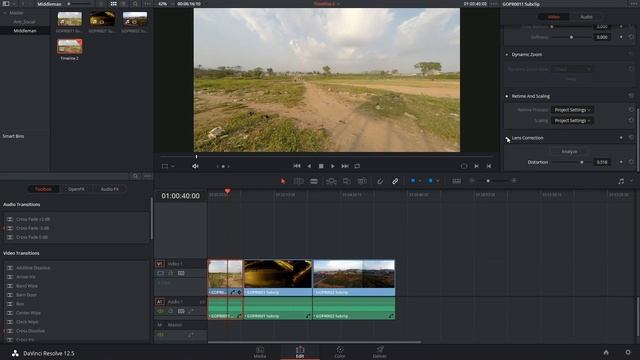Toggle the Linked Selection chain icon

(395, 181)
